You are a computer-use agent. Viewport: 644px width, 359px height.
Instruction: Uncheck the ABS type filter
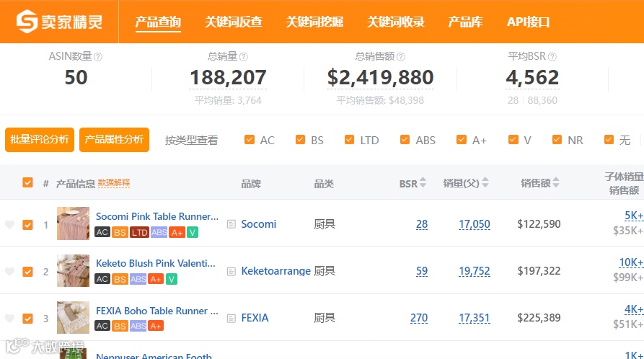point(405,140)
